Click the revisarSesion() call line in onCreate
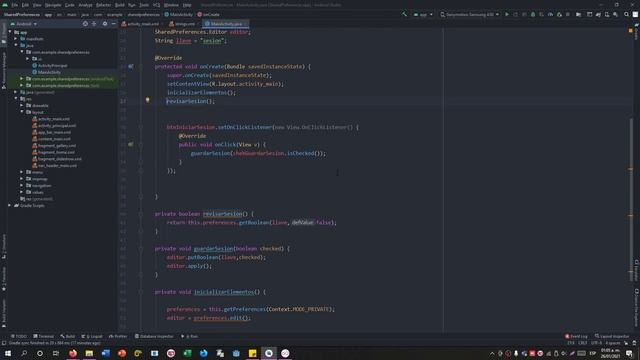 tap(190, 101)
